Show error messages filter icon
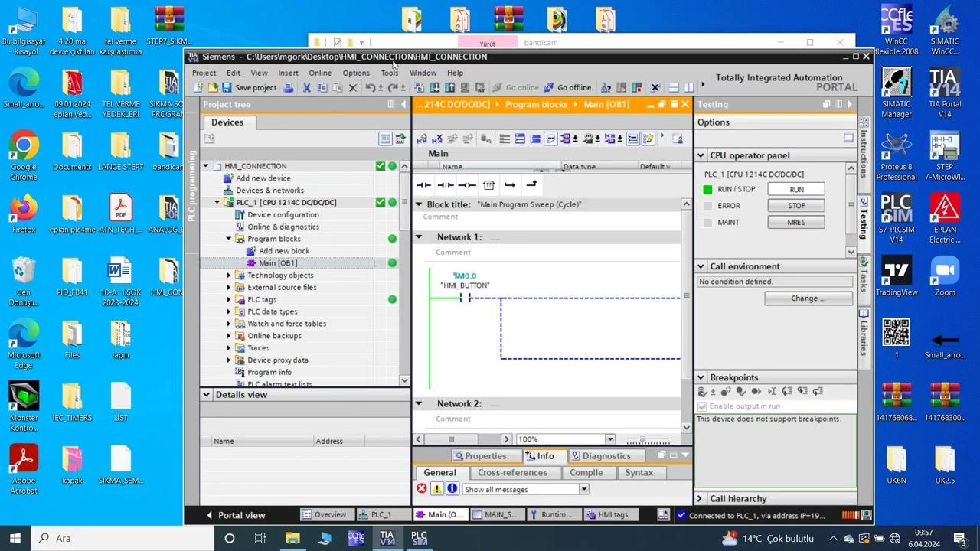This screenshot has width=980, height=551. [422, 489]
